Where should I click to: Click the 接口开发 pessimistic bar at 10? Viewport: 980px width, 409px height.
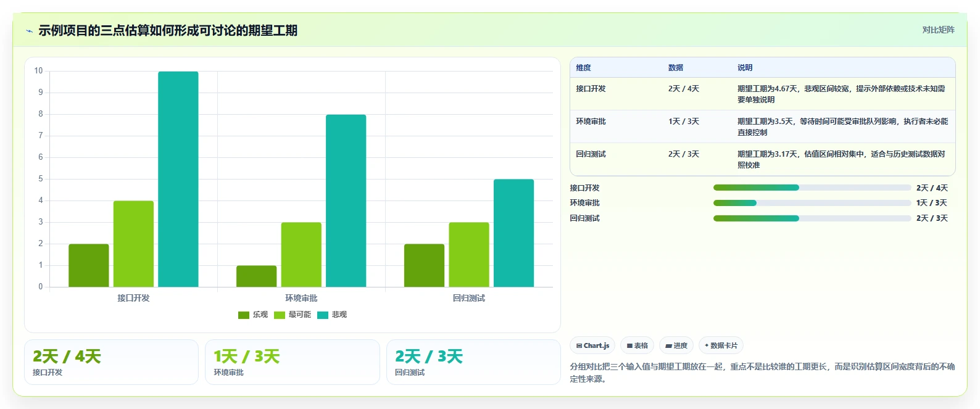coord(178,179)
